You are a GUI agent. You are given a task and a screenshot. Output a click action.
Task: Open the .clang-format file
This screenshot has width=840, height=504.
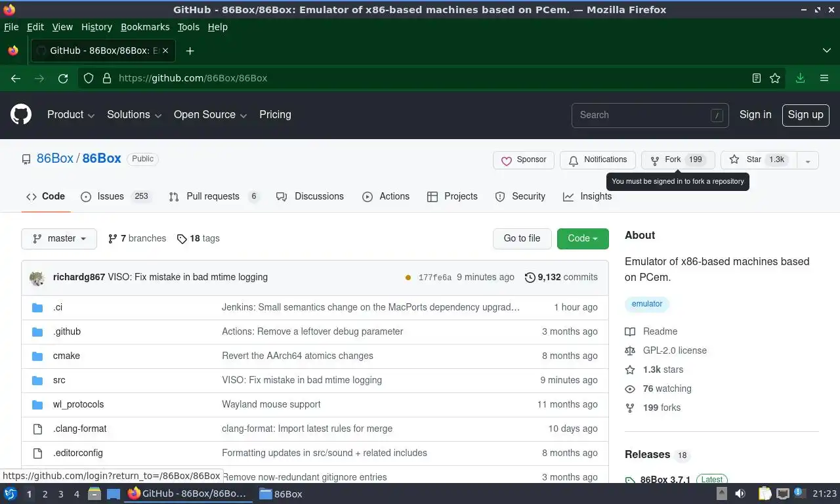79,429
